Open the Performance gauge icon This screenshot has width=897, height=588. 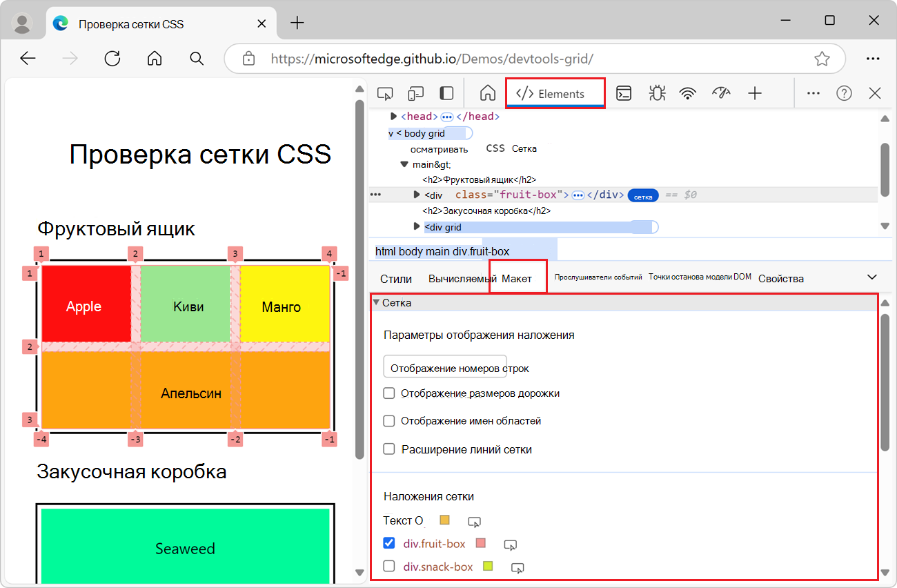click(x=721, y=92)
